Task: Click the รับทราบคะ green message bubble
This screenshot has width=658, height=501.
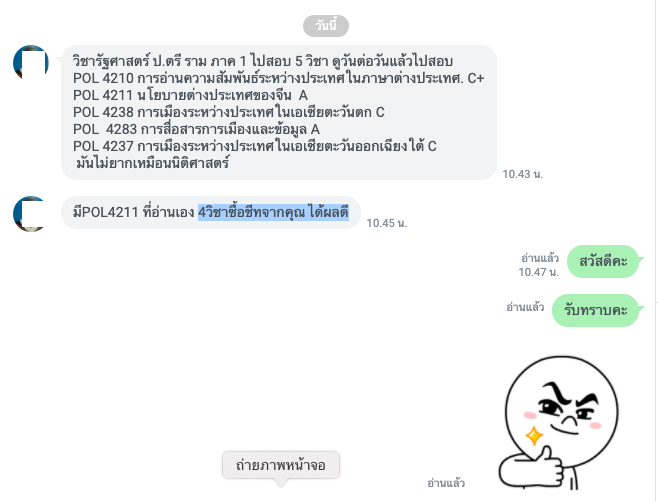Action: tap(595, 311)
